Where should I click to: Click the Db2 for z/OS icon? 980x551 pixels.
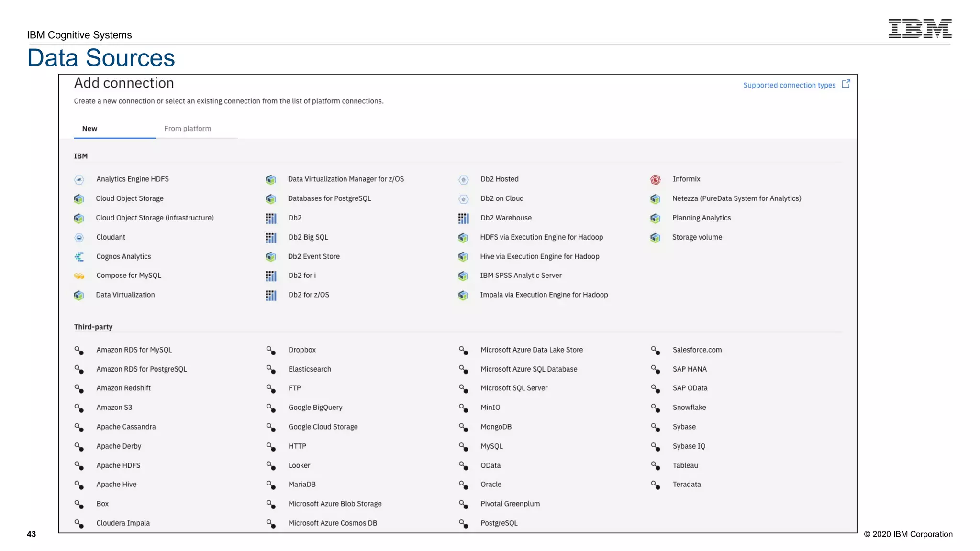[271, 296]
